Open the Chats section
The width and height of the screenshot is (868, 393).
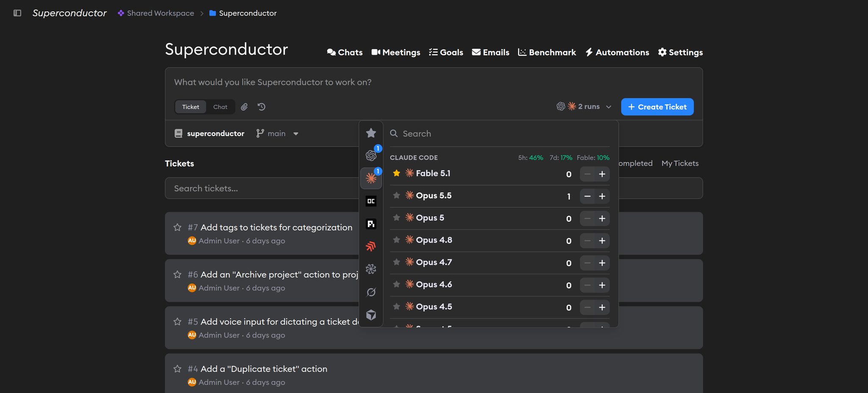pos(345,52)
